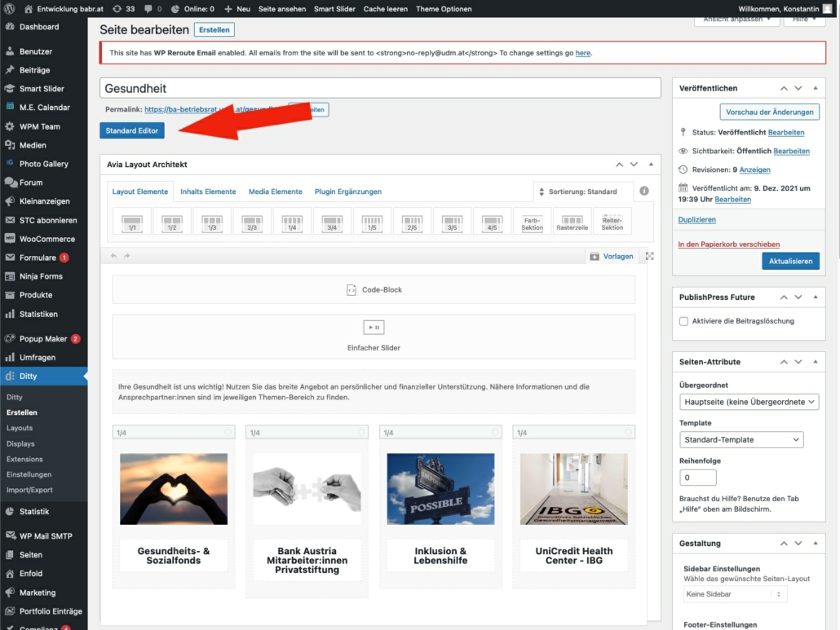Switch to the Inhalts Elemente tab
840x630 pixels.
(x=208, y=192)
